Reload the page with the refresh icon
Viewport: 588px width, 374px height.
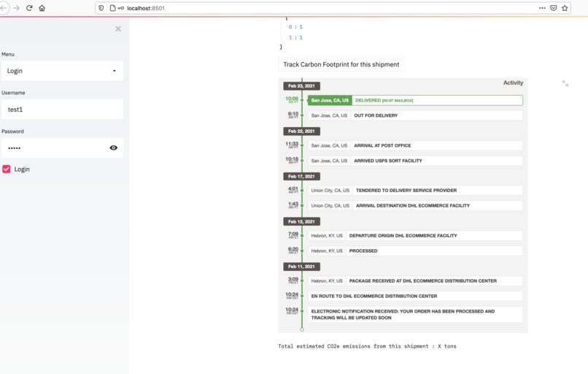click(29, 8)
